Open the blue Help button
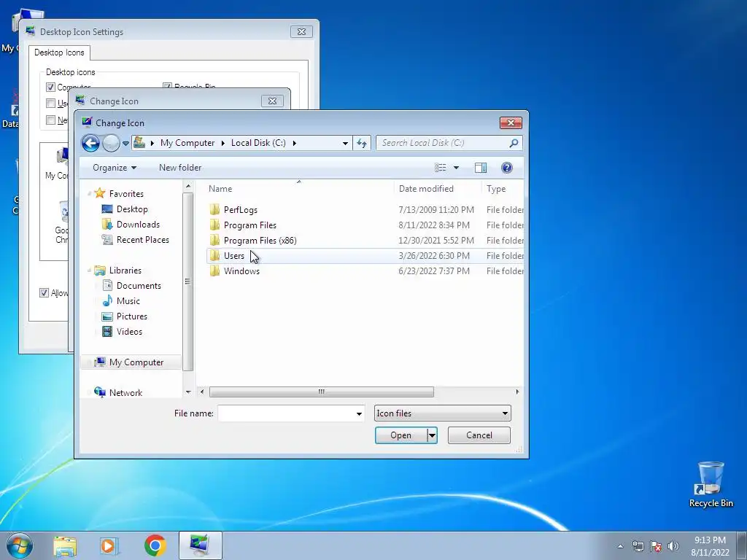Image resolution: width=747 pixels, height=560 pixels. pos(507,168)
